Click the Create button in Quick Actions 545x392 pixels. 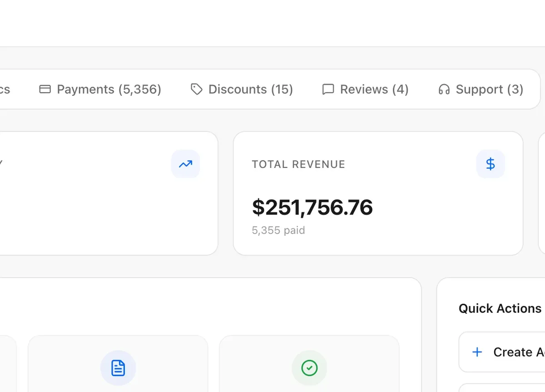click(x=502, y=352)
